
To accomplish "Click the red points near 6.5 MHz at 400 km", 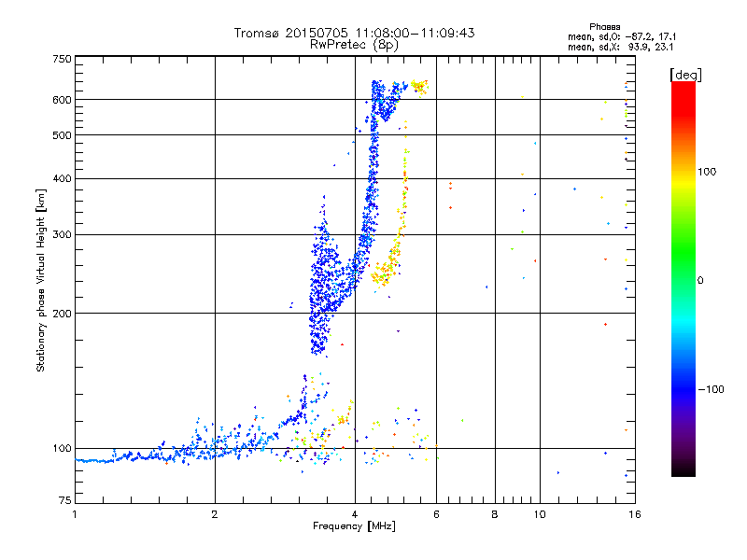I will pyautogui.click(x=450, y=187).
